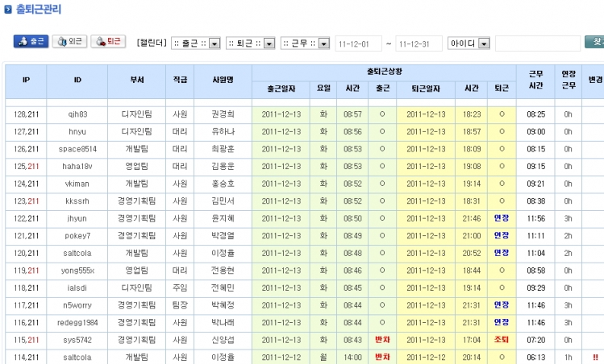The width and height of the screenshot is (604, 364).
Task: Click the ID column header
Action: (x=77, y=81)
